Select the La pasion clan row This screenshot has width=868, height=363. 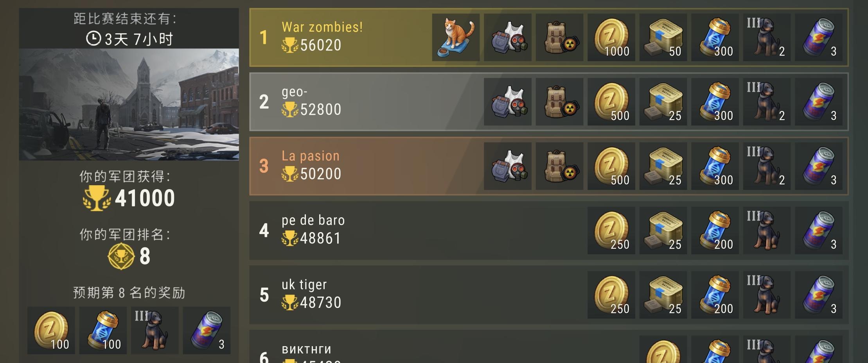click(549, 166)
